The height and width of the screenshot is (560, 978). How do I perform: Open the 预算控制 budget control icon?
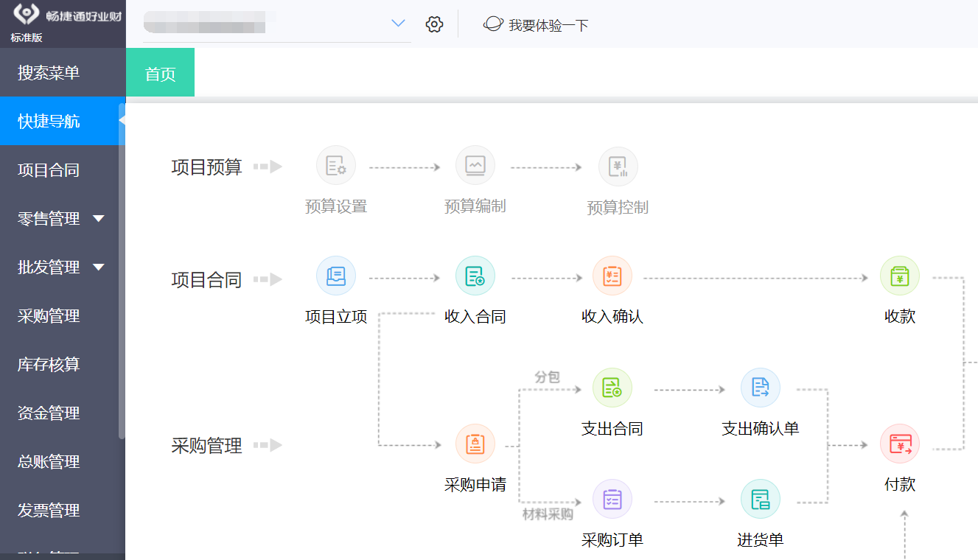tap(618, 167)
